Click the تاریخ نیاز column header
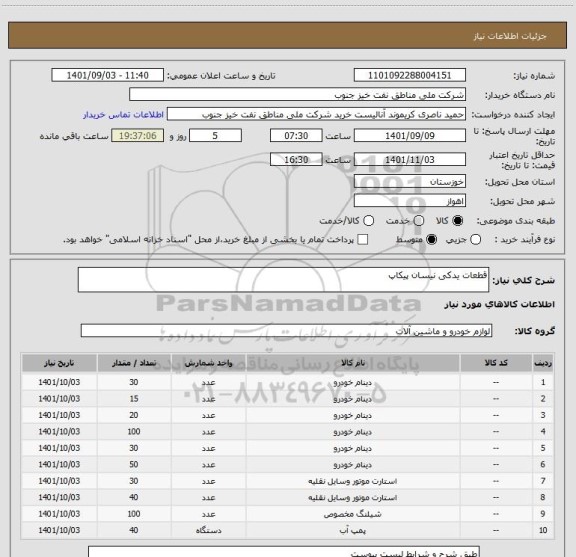The height and width of the screenshot is (557, 576). [59, 363]
